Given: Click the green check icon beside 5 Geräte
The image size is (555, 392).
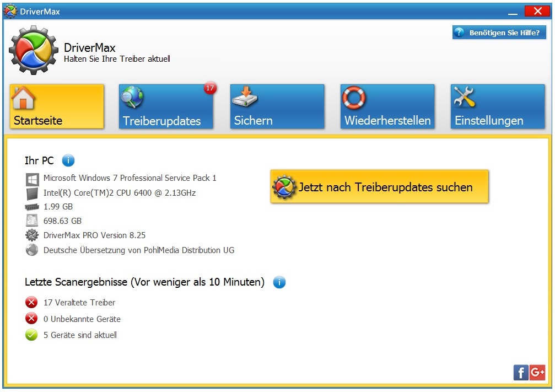Looking at the screenshot, I should [31, 335].
